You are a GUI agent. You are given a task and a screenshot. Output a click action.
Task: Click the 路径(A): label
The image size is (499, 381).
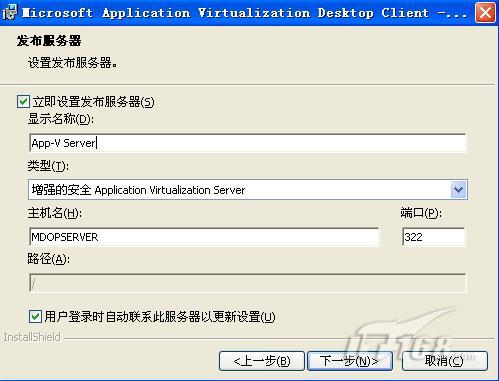tap(49, 259)
